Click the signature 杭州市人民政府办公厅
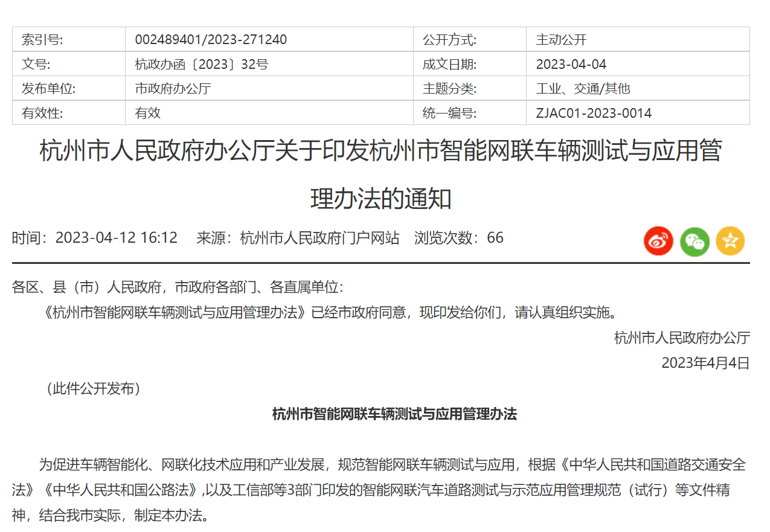The height and width of the screenshot is (532, 770). pyautogui.click(x=682, y=338)
